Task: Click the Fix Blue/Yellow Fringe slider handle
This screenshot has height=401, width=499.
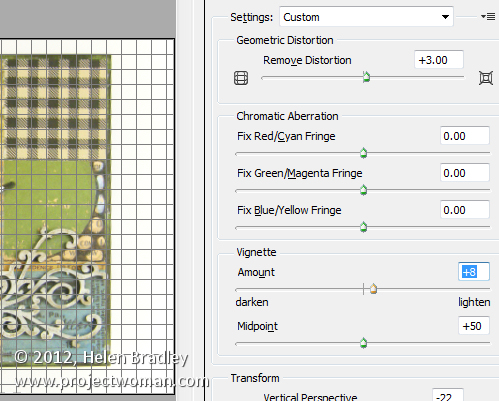Action: (x=364, y=227)
